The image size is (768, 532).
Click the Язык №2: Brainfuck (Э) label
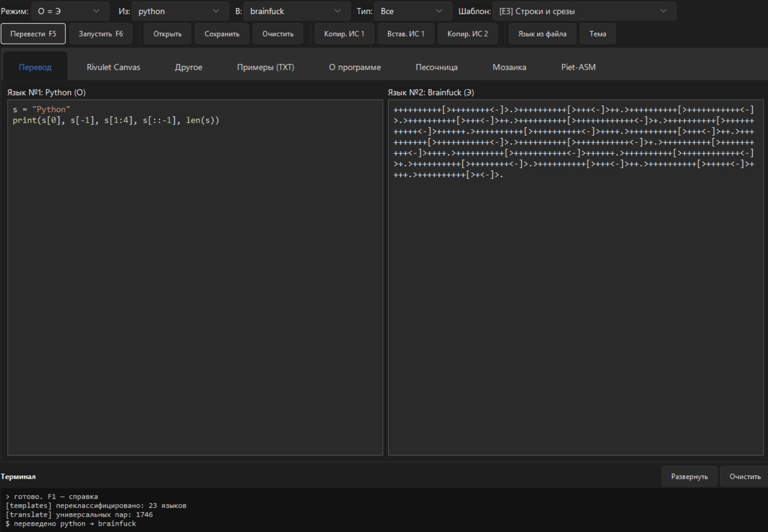[x=431, y=92]
